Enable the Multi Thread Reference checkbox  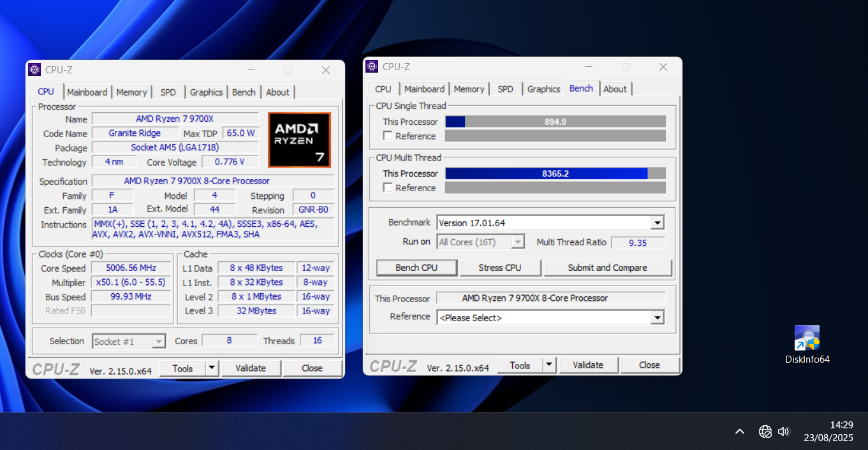[387, 187]
